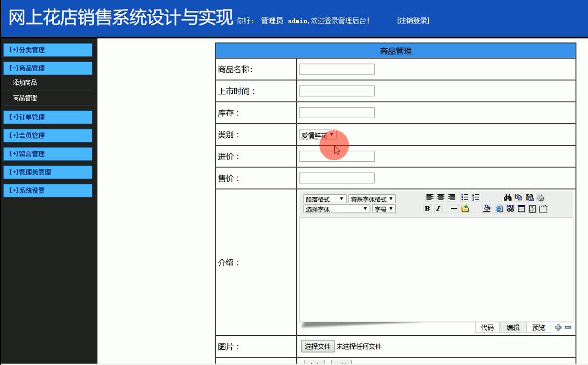Screen dimensions: 588x365
Task: Expand the 会员管理 menu section
Action: tap(47, 135)
